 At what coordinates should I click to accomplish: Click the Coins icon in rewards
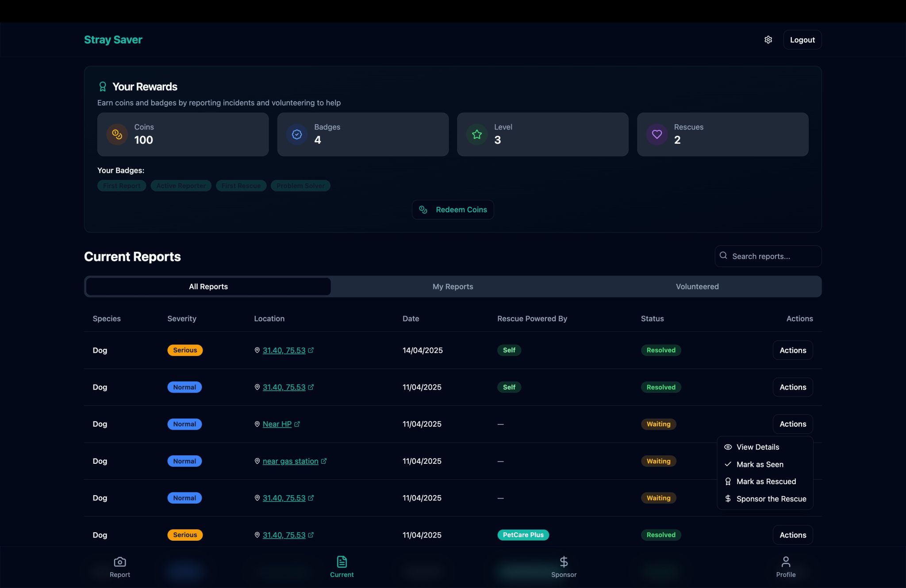pyautogui.click(x=117, y=134)
